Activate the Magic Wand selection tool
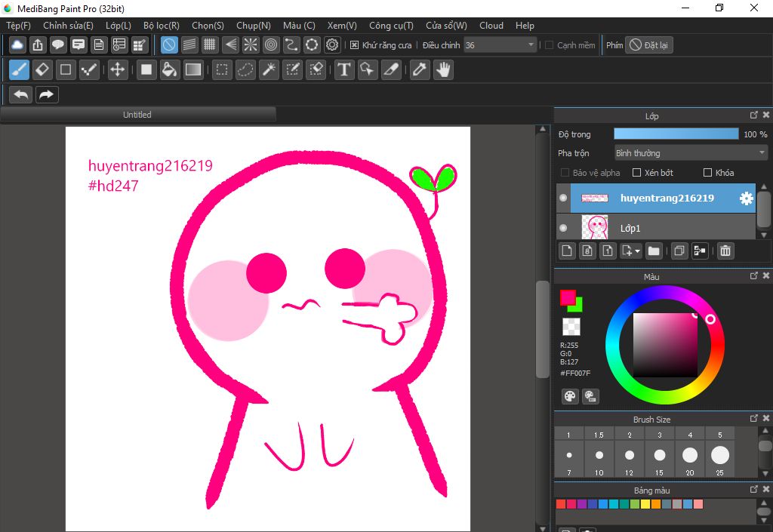This screenshot has width=773, height=532. pyautogui.click(x=269, y=70)
